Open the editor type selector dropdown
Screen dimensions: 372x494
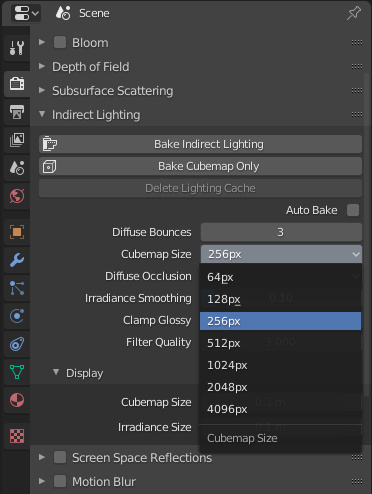(26, 13)
